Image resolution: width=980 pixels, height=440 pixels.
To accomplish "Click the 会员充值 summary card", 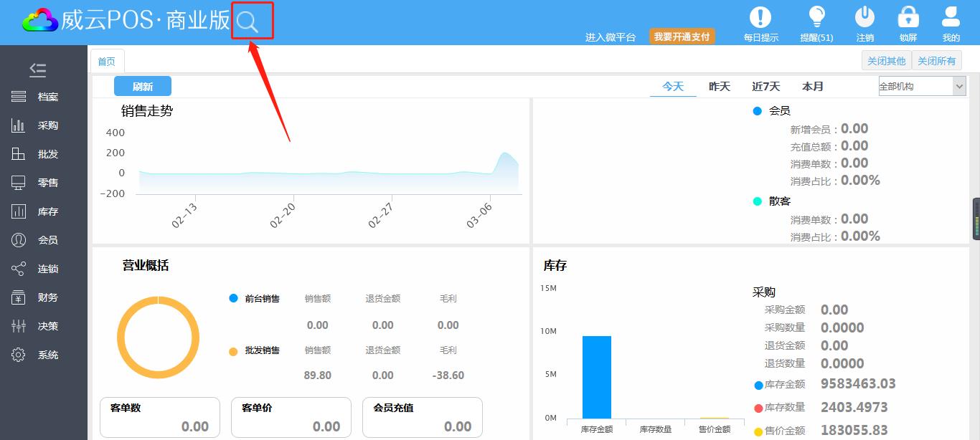I will pyautogui.click(x=423, y=417).
